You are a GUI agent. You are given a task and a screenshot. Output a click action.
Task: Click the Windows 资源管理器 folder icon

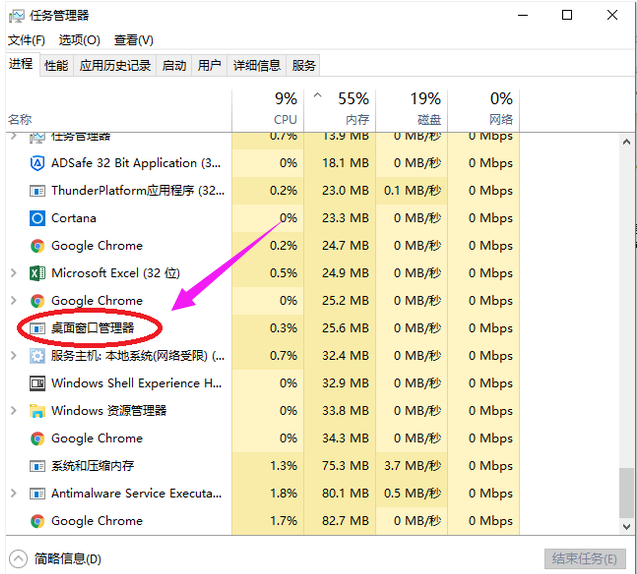point(37,410)
